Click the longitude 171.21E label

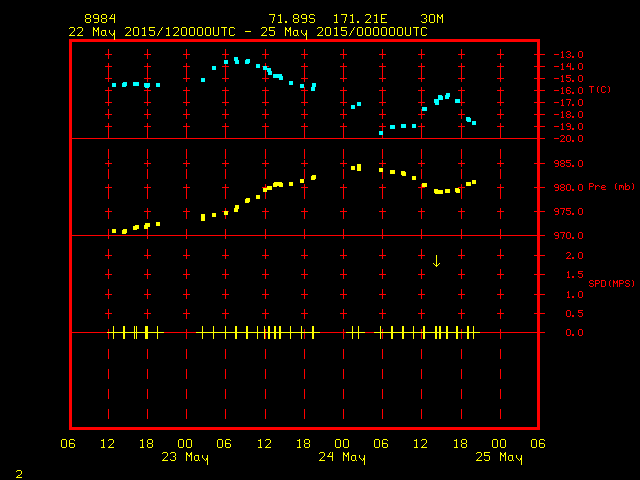point(360,19)
